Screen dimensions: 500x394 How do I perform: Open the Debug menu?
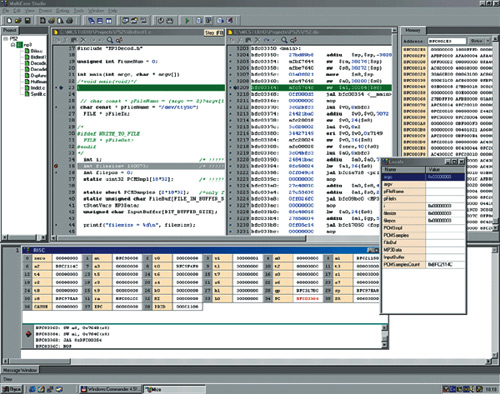tap(62, 11)
